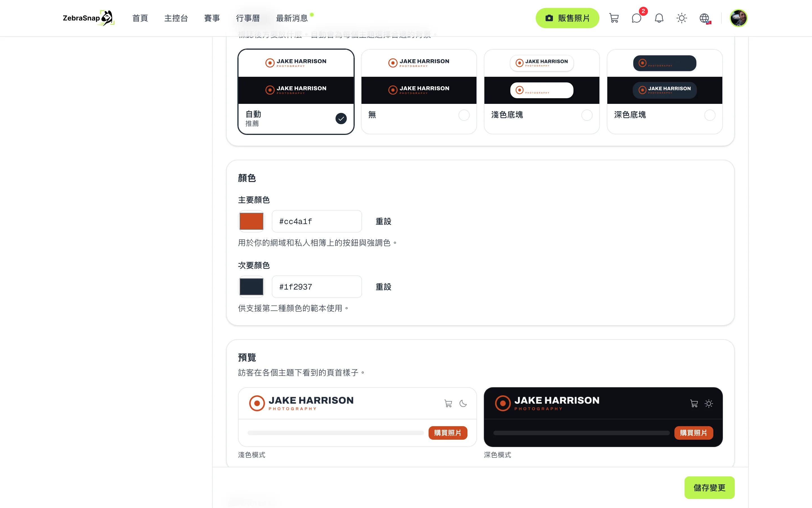Open the primary color orange swatch
Viewport: 812px width, 508px height.
click(251, 222)
